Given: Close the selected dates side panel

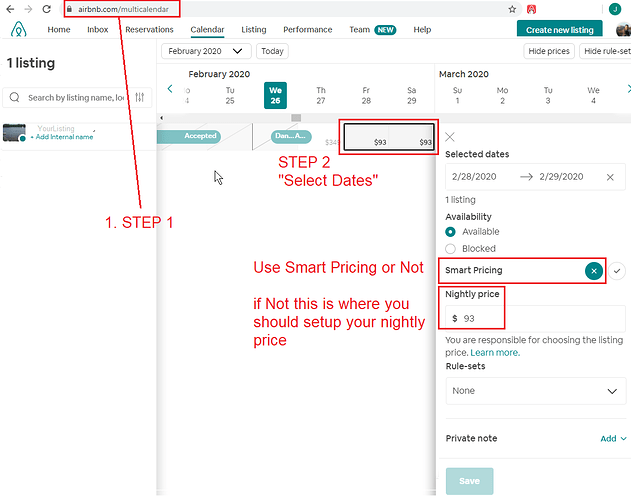Looking at the screenshot, I should [450, 137].
